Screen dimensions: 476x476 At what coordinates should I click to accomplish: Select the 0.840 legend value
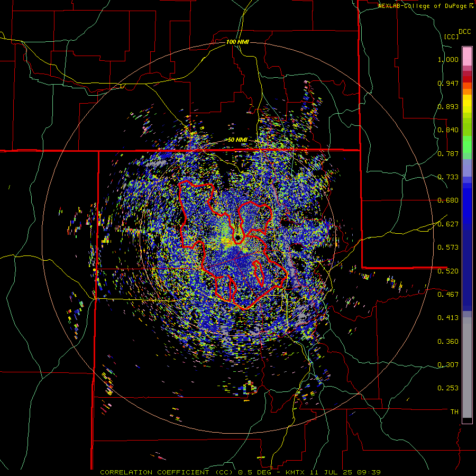click(448, 130)
